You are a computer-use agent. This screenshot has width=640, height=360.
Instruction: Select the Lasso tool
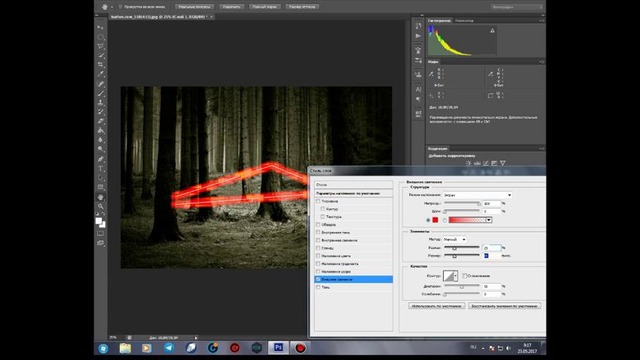tap(100, 46)
